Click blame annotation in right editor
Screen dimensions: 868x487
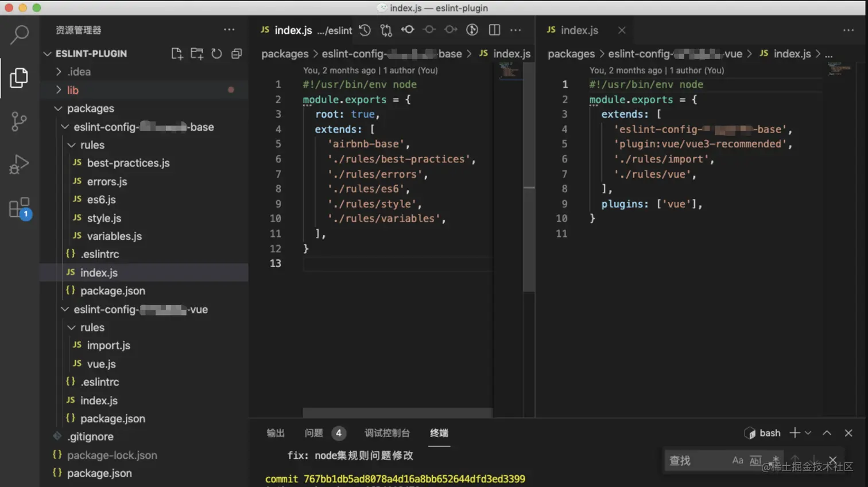click(x=657, y=70)
